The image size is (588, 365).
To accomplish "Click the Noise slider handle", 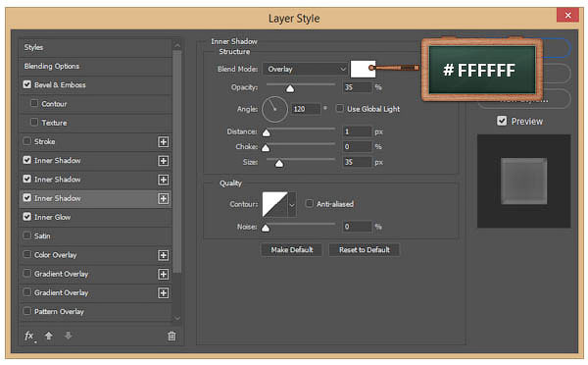I will (266, 228).
